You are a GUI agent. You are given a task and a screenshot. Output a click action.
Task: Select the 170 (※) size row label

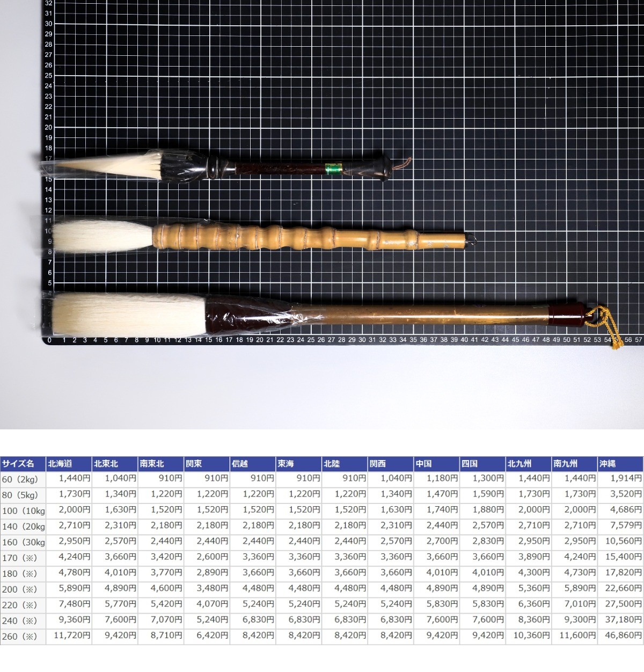[23, 558]
